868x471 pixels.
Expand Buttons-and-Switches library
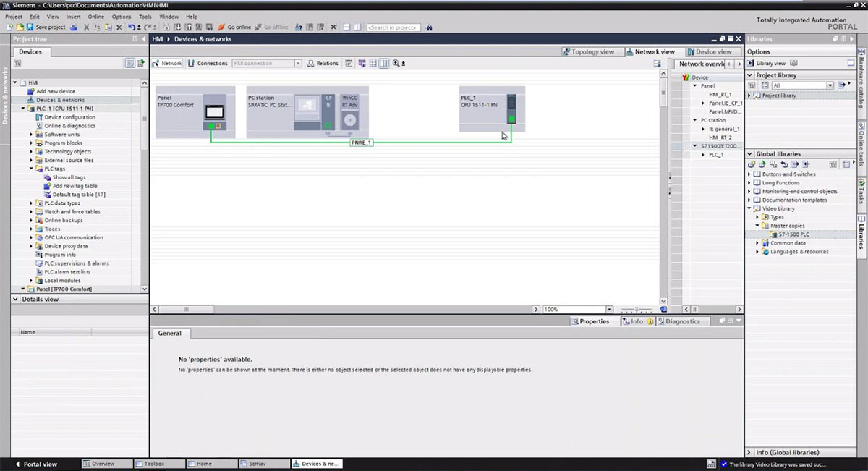click(749, 174)
